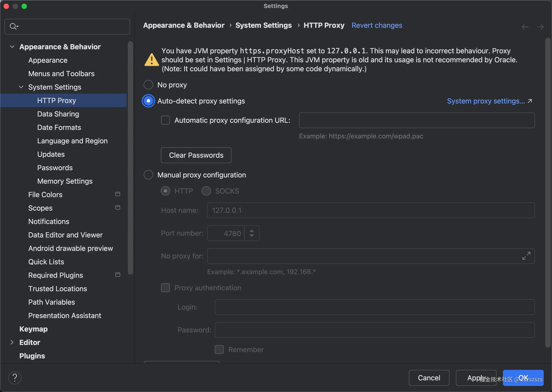Click the automatic proxy URL text field

point(417,120)
